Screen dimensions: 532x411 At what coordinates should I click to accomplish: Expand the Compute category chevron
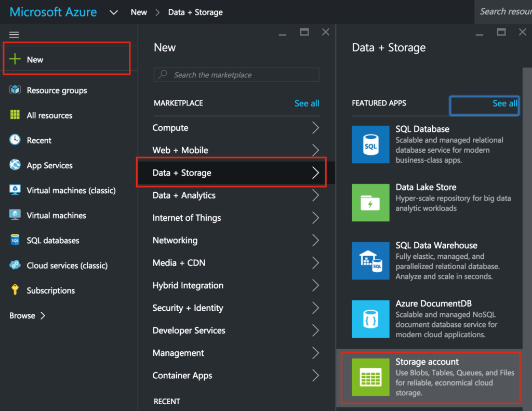pyautogui.click(x=315, y=128)
